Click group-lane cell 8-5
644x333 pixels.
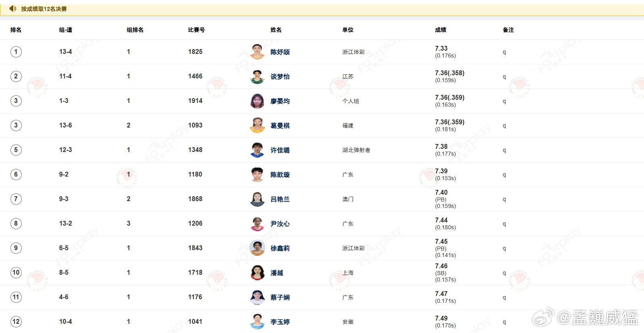pyautogui.click(x=64, y=272)
